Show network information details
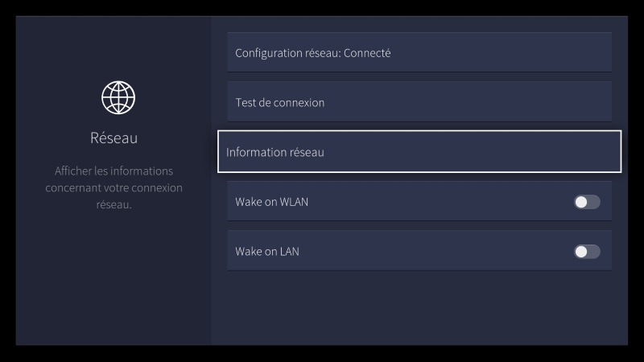The width and height of the screenshot is (644, 362). click(x=419, y=151)
